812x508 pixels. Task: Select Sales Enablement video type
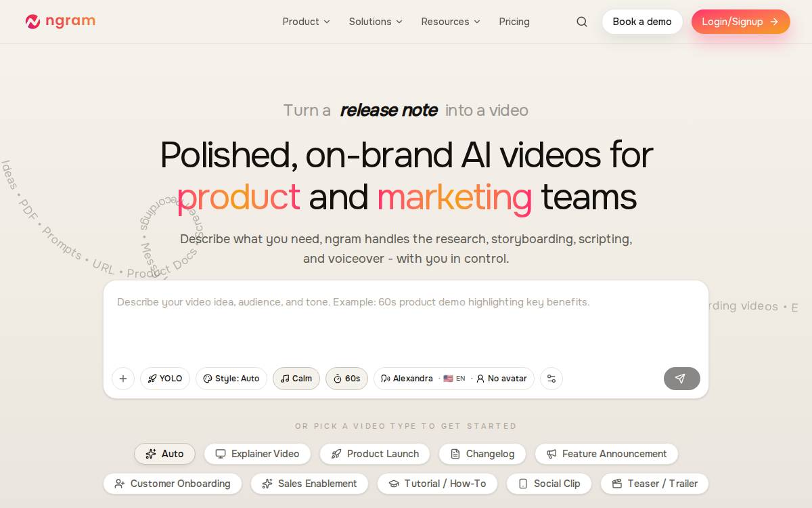point(309,484)
